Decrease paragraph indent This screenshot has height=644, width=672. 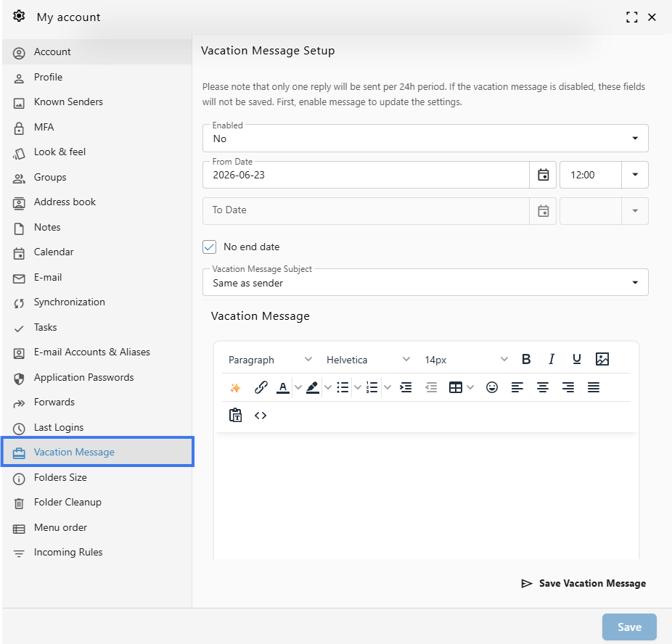click(x=431, y=387)
